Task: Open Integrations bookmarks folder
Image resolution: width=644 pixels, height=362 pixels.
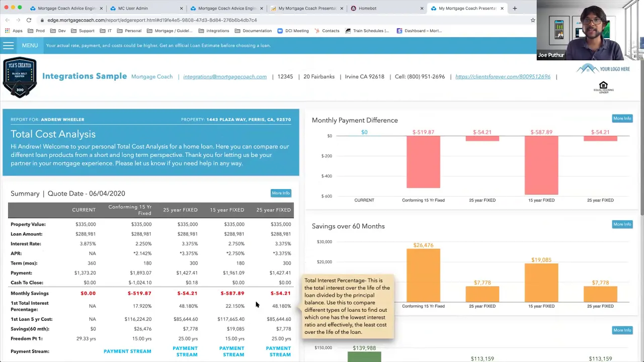Action: pyautogui.click(x=214, y=31)
